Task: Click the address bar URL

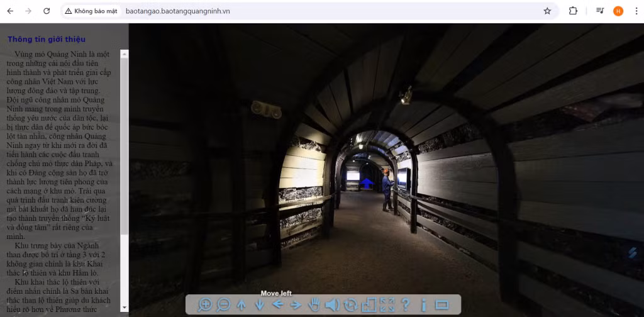Action: click(178, 11)
